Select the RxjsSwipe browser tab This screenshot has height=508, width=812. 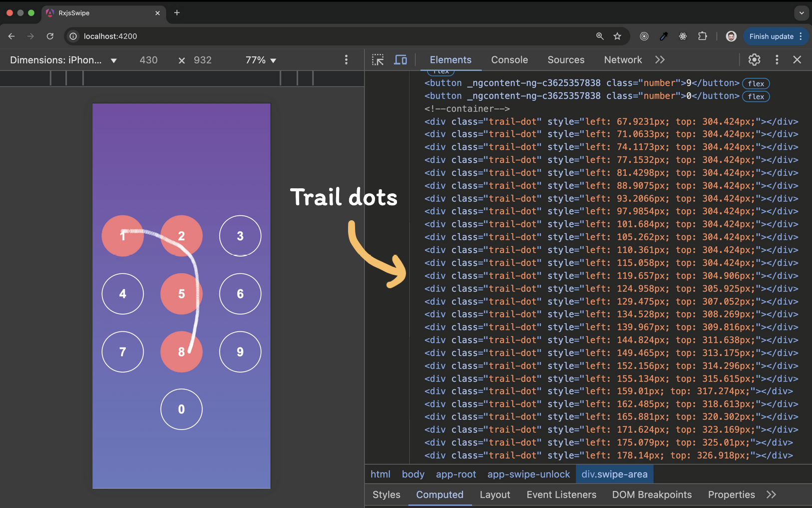coord(103,13)
